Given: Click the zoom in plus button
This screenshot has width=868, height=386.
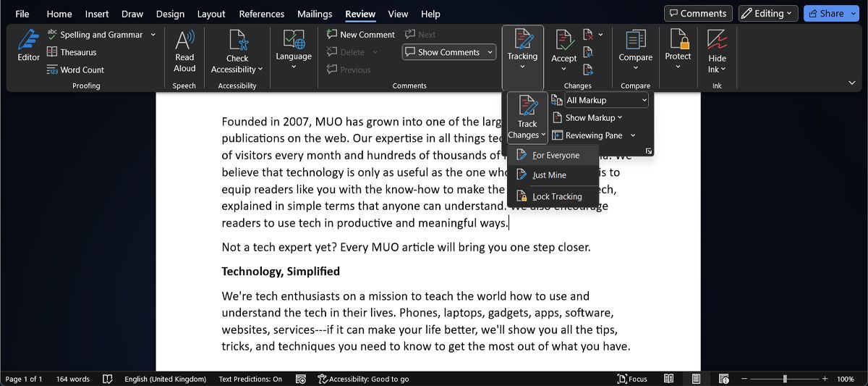Looking at the screenshot, I should pos(825,379).
